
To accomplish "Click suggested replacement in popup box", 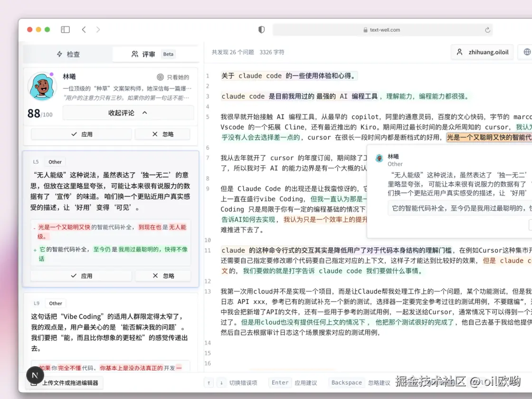I will pos(460,209).
